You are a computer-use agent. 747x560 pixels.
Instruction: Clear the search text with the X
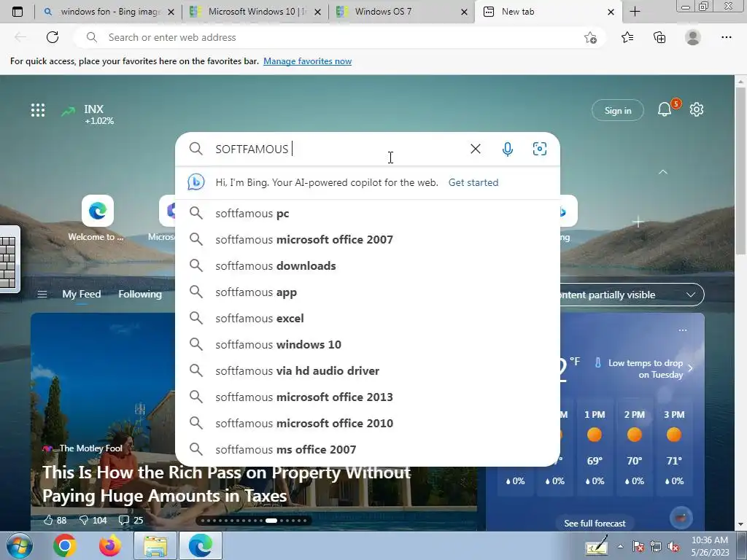click(476, 149)
